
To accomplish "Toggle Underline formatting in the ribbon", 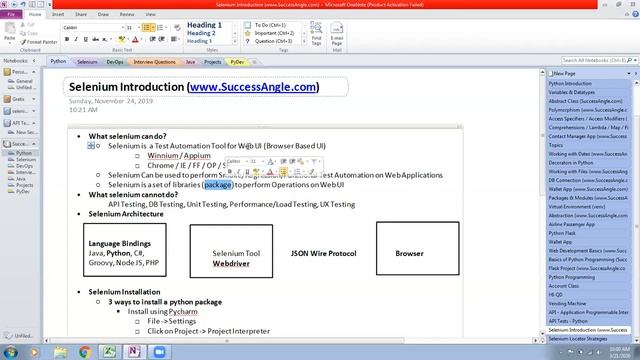I will coord(85,39).
